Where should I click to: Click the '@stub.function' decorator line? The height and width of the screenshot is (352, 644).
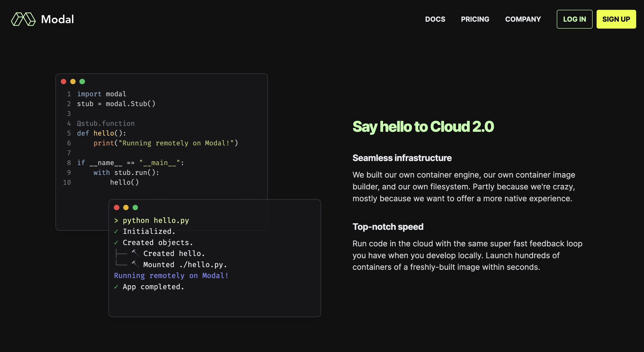click(x=106, y=124)
